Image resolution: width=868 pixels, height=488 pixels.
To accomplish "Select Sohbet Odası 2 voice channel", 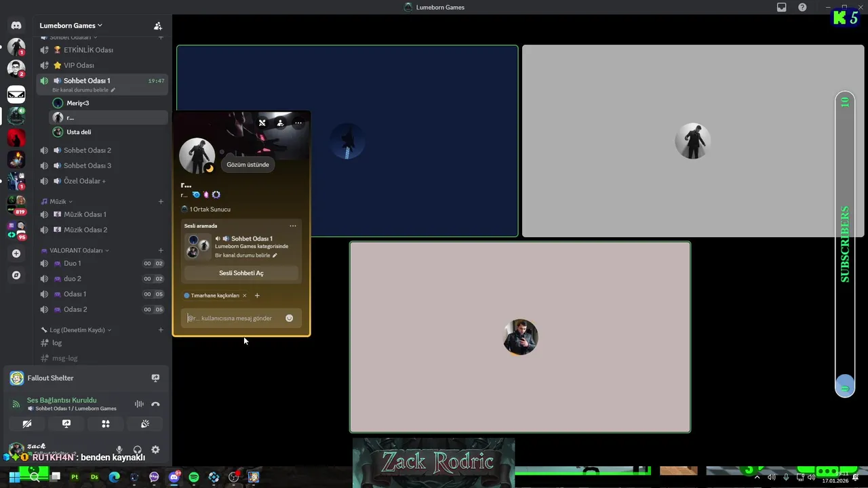I will [x=102, y=150].
